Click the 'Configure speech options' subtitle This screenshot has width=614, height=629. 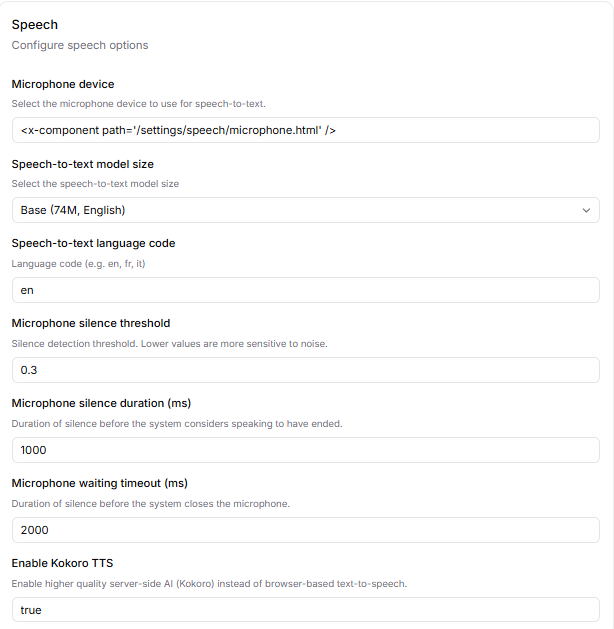pyautogui.click(x=80, y=45)
